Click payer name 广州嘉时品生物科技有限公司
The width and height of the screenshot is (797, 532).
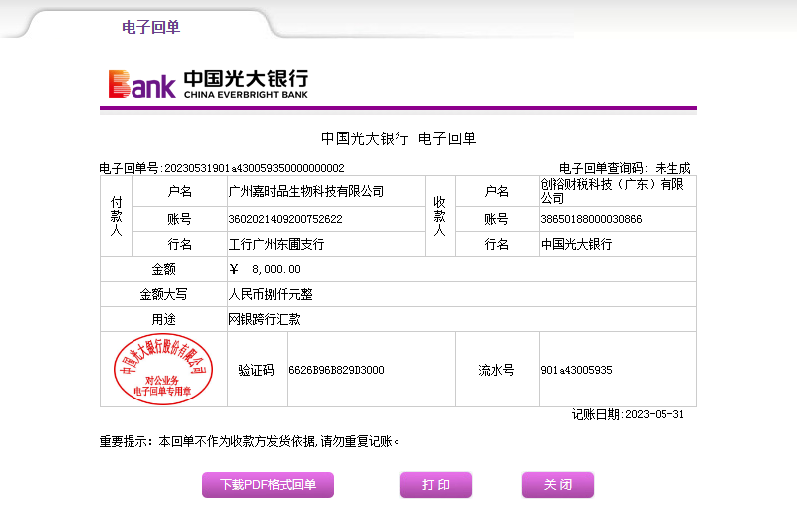pos(306,191)
